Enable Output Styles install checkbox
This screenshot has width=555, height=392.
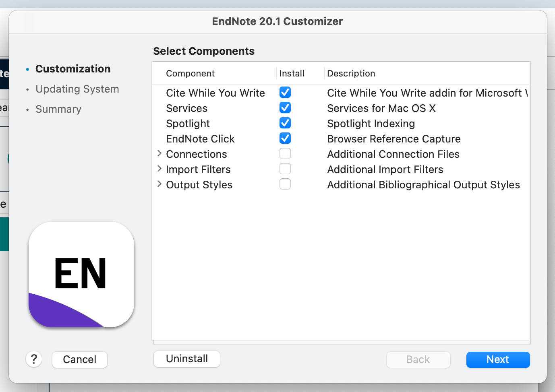(x=285, y=184)
